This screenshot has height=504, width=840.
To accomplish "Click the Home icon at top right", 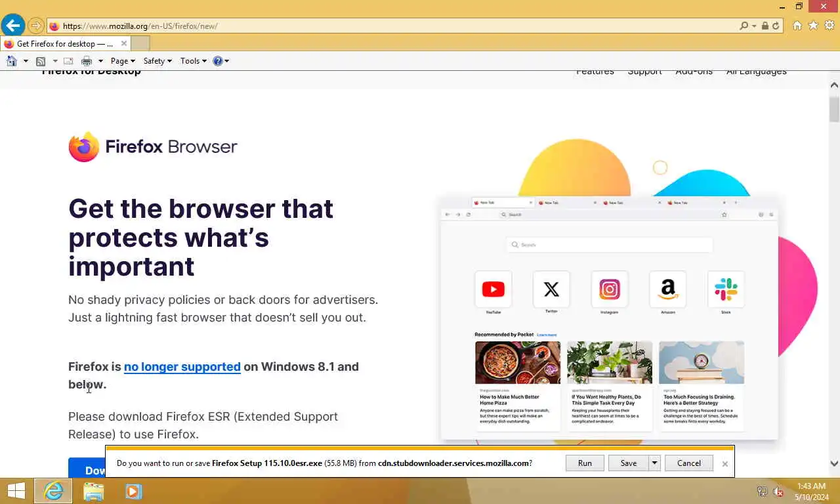I will click(797, 26).
